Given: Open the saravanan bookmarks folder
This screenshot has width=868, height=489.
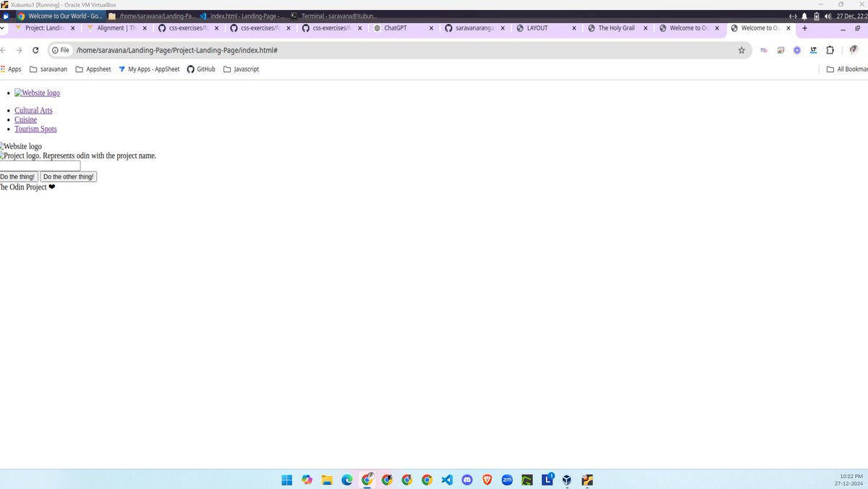Looking at the screenshot, I should pos(48,69).
